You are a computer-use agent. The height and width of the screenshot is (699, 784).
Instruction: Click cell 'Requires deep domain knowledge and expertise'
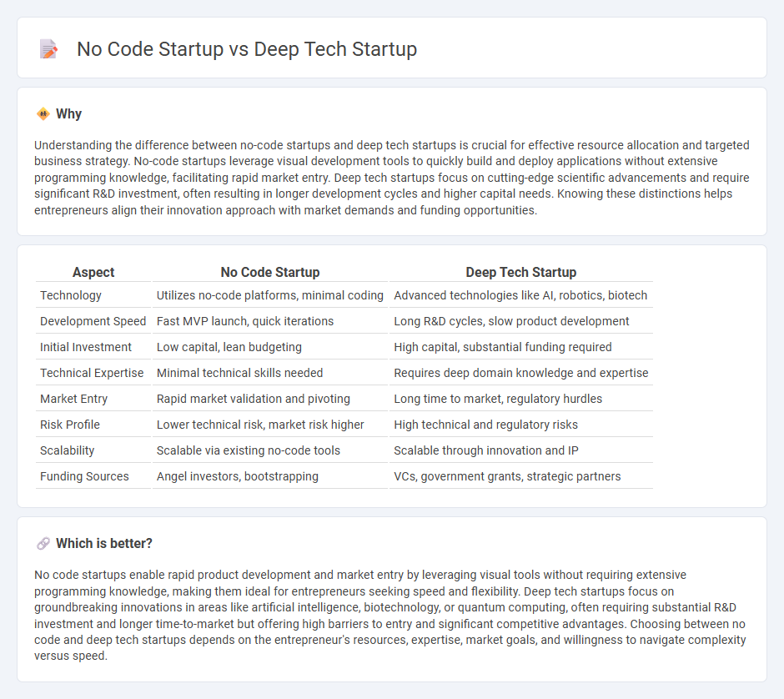click(x=521, y=373)
